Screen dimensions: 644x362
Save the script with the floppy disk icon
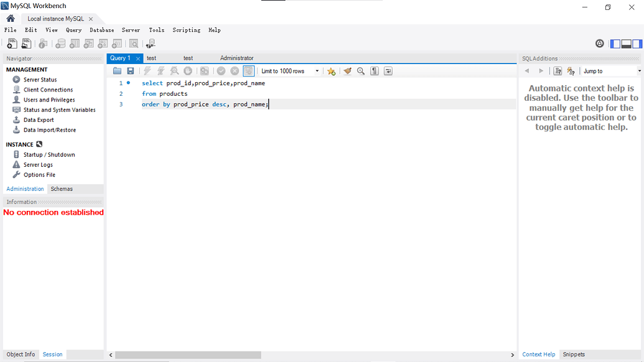[x=131, y=72]
